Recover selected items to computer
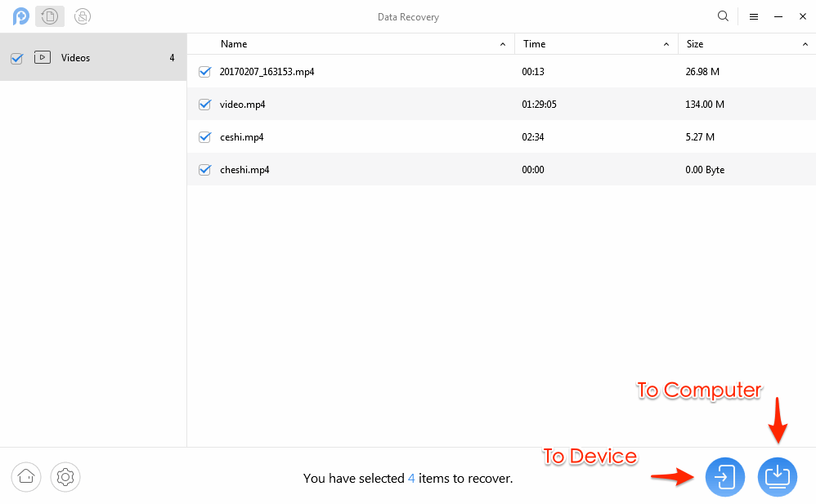The image size is (816, 504). (777, 476)
